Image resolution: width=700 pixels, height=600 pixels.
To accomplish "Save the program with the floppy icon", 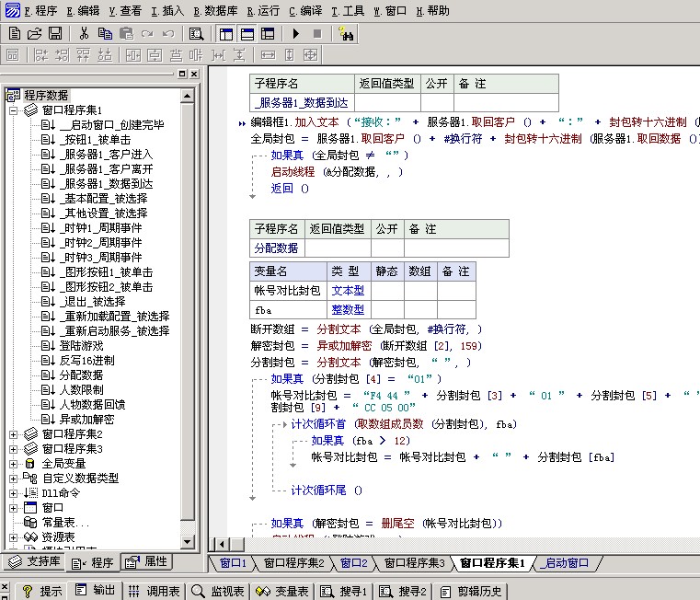I will [x=55, y=33].
